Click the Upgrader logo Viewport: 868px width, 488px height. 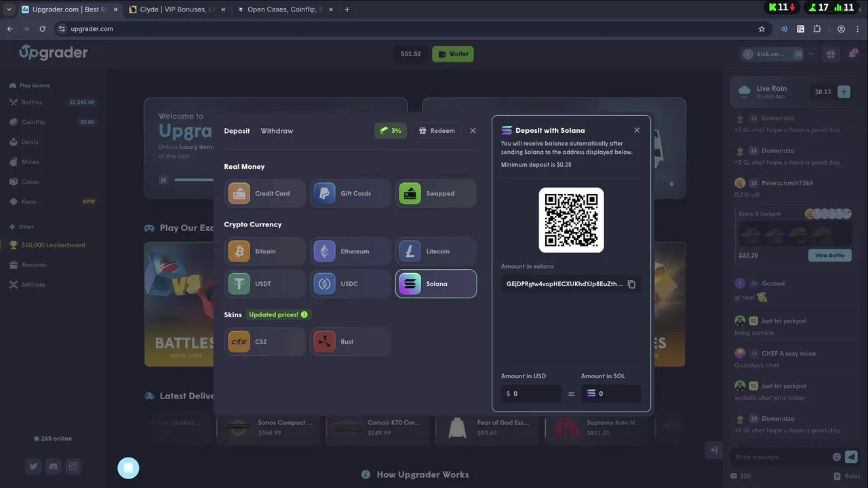pyautogui.click(x=53, y=52)
